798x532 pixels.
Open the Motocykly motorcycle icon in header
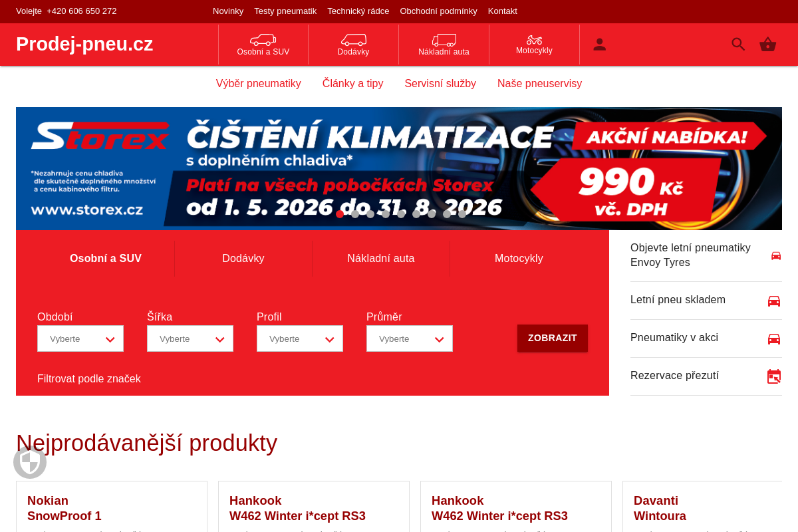point(534,40)
